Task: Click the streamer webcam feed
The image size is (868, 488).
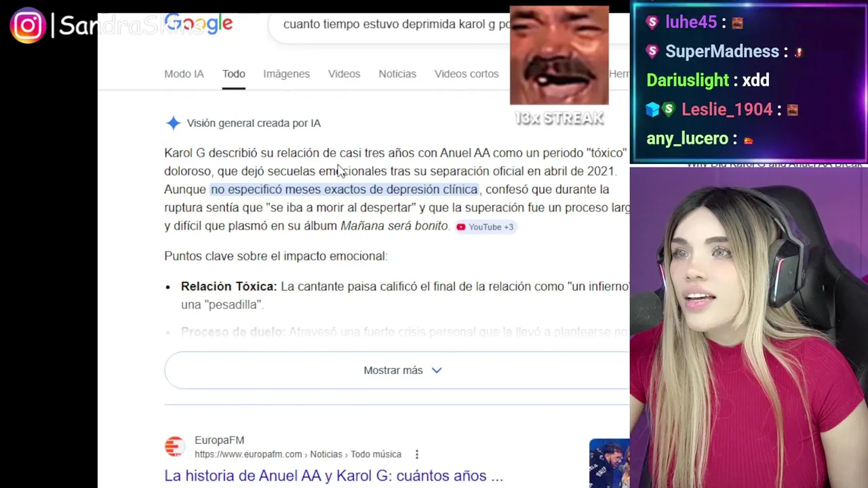Action: tap(749, 327)
